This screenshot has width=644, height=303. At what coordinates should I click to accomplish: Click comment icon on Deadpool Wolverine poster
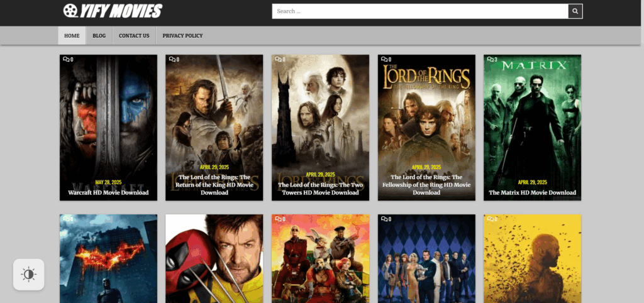[172, 219]
